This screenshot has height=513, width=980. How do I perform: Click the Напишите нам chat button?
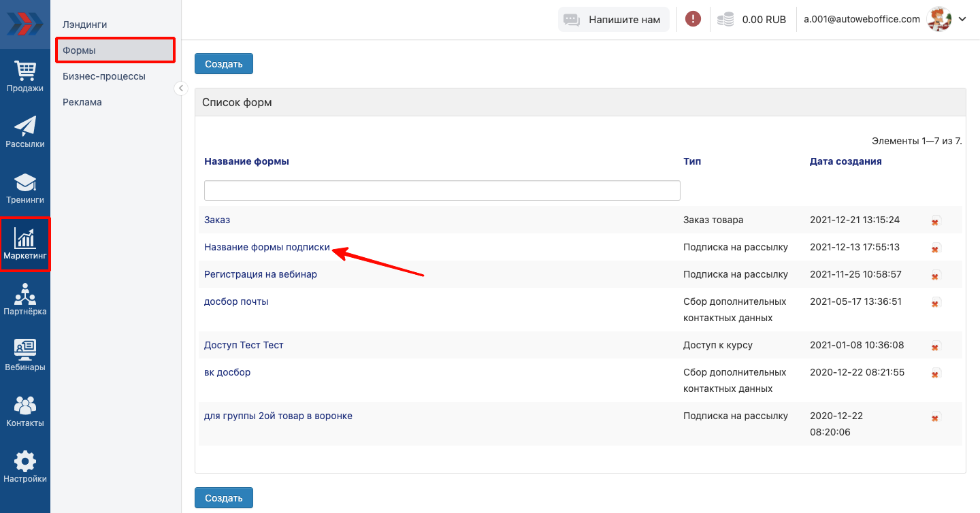click(x=613, y=20)
